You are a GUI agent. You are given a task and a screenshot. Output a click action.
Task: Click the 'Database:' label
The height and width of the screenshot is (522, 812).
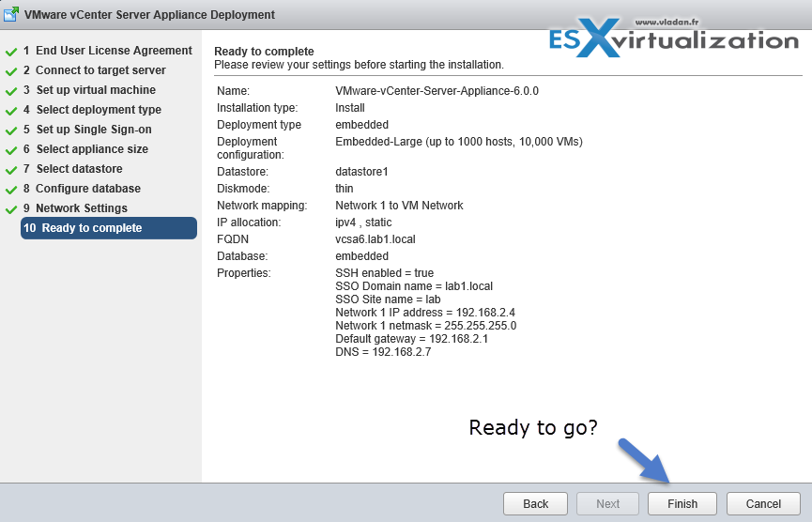(242, 255)
